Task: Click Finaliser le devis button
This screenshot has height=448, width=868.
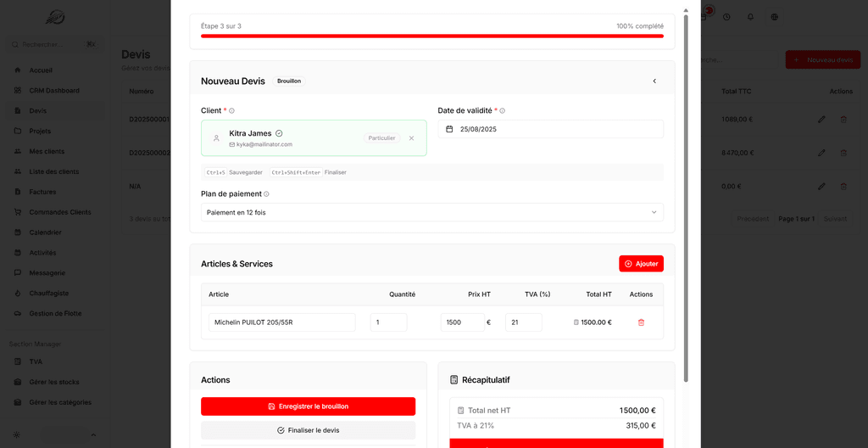Action: pos(308,430)
